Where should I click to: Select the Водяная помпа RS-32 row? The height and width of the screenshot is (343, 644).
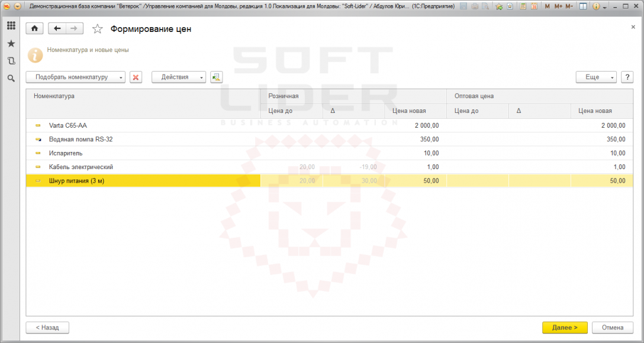pos(329,140)
